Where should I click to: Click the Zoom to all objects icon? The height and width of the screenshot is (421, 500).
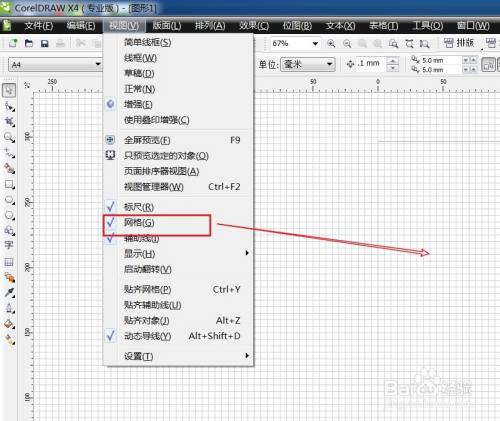pos(394,44)
